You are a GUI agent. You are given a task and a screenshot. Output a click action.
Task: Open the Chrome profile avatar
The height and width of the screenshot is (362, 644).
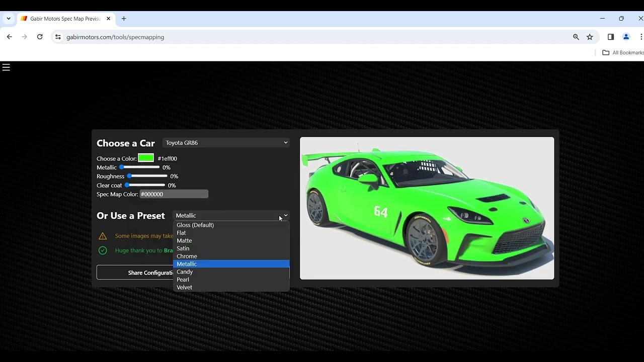[626, 37]
